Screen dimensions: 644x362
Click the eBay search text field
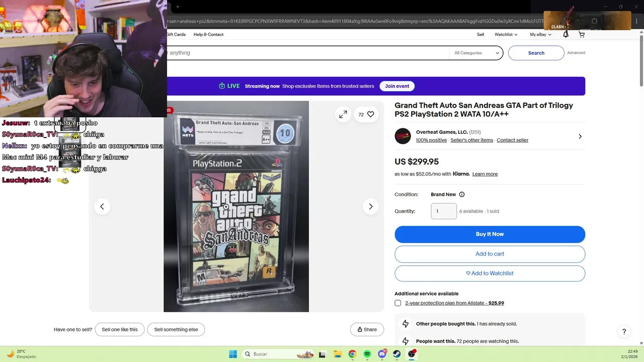pyautogui.click(x=308, y=53)
